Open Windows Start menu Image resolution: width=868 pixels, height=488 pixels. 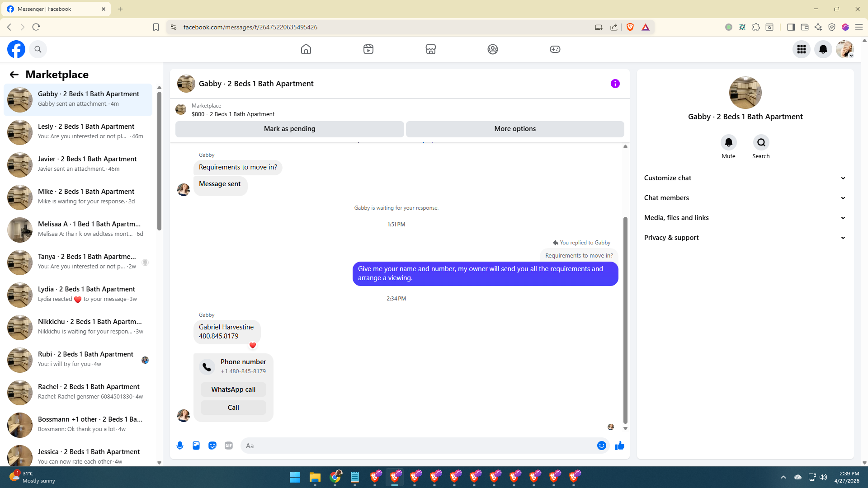pyautogui.click(x=295, y=477)
